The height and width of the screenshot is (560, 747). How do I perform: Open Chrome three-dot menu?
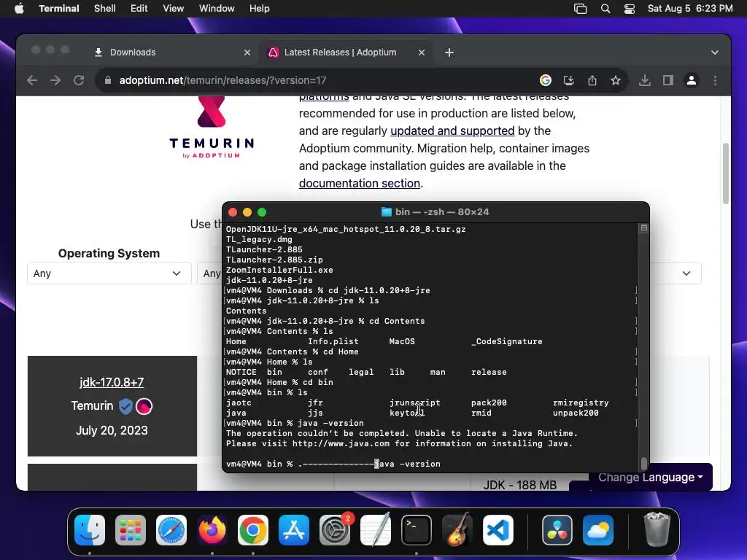[x=715, y=80]
